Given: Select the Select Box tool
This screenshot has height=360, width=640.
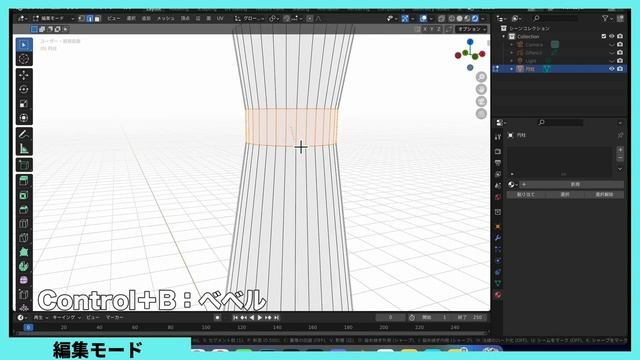Looking at the screenshot, I should tap(24, 45).
